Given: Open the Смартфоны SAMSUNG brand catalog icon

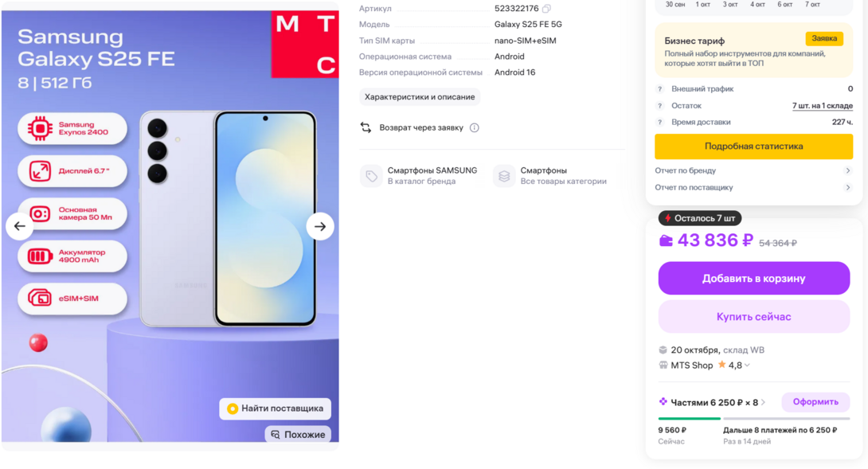Looking at the screenshot, I should tap(371, 176).
